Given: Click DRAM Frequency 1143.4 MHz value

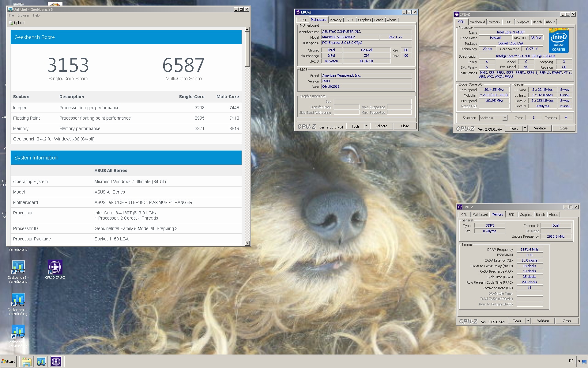Looking at the screenshot, I should (530, 249).
